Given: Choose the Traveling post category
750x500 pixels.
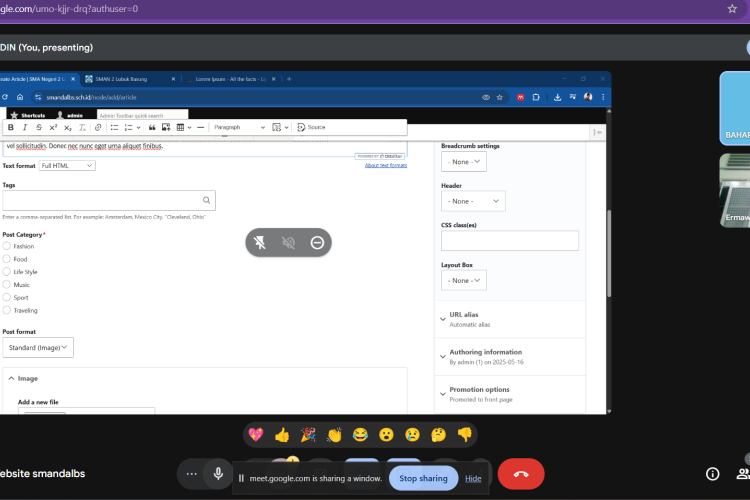Looking at the screenshot, I should click(x=7, y=310).
